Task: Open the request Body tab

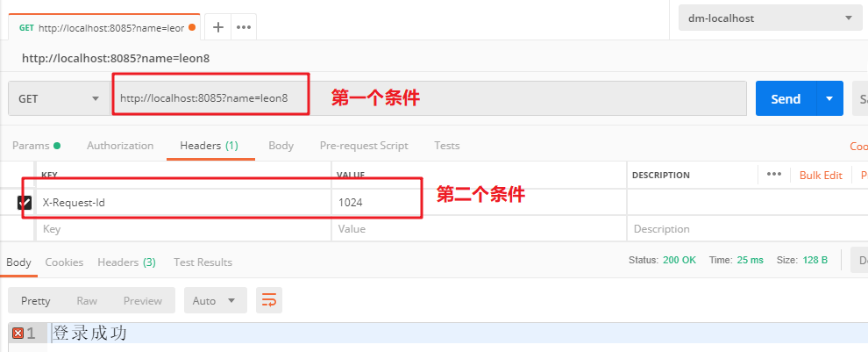Action: pos(281,146)
